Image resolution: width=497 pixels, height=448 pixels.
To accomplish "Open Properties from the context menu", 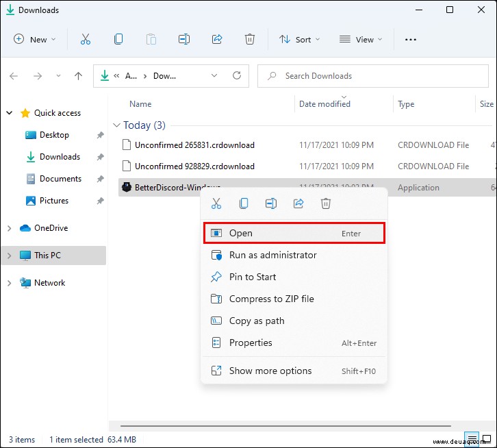I will pos(294,343).
